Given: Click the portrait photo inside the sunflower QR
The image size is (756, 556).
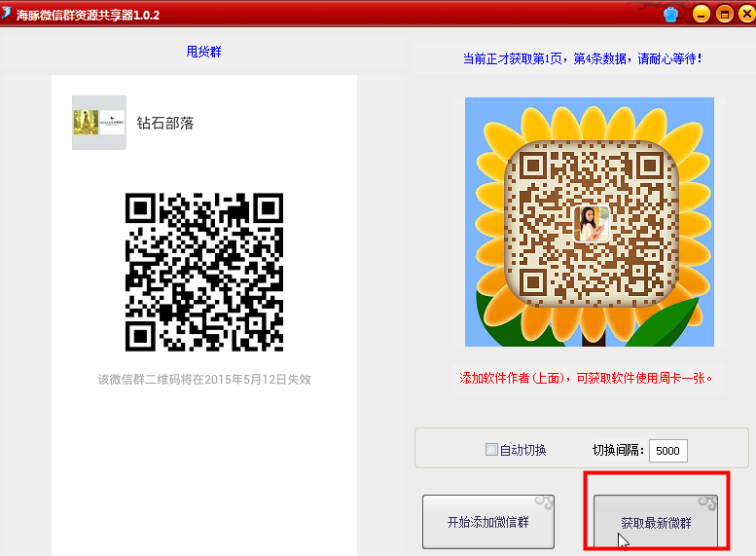Looking at the screenshot, I should [x=592, y=223].
